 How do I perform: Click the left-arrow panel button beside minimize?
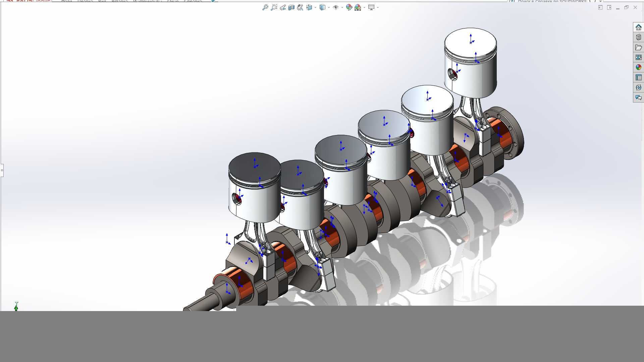click(x=600, y=7)
